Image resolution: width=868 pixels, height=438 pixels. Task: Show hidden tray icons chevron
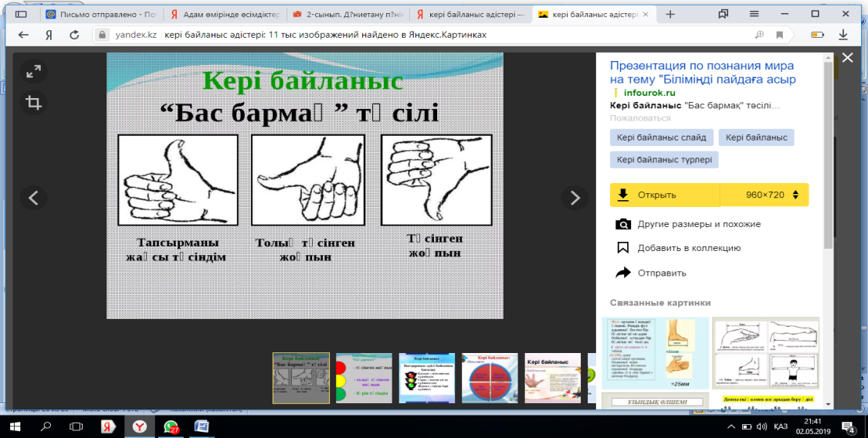pos(732,426)
